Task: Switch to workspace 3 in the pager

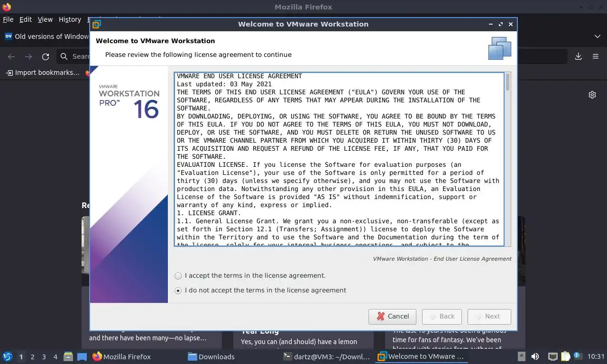Action: [44, 357]
